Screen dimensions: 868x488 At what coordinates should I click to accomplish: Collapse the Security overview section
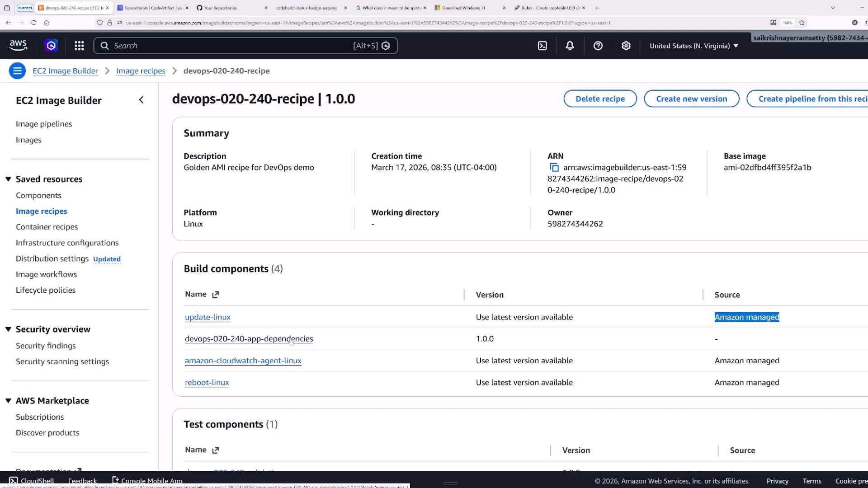pos(8,329)
